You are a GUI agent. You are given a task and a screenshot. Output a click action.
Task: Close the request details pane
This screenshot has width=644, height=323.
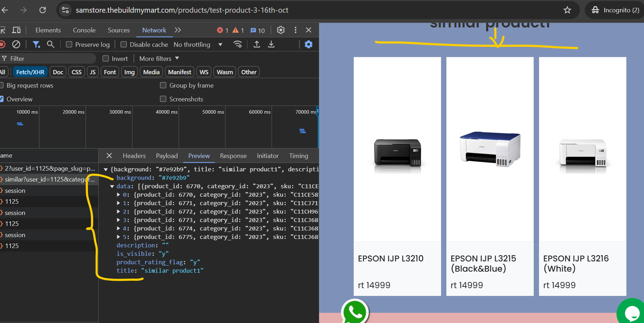(109, 156)
